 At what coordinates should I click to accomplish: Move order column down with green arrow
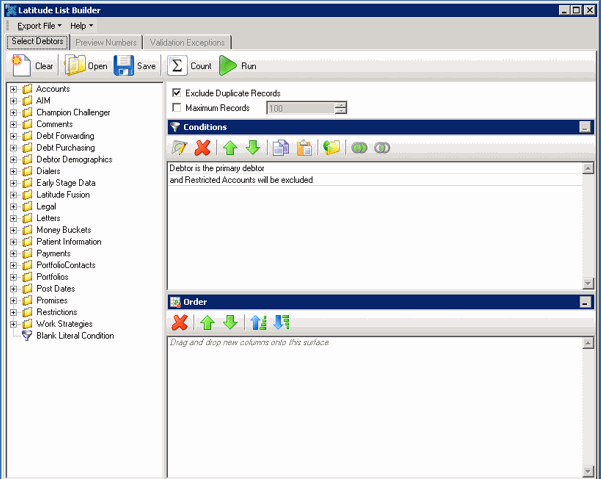[x=230, y=323]
